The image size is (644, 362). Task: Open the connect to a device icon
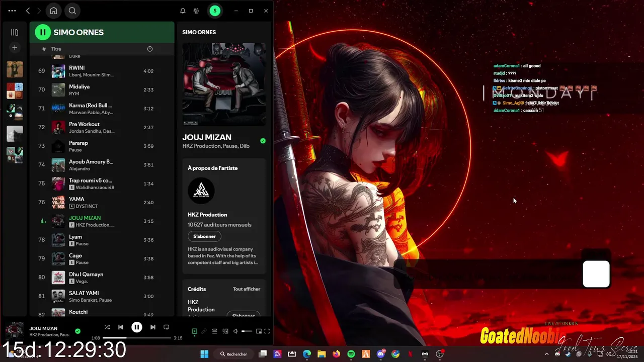[225, 331]
